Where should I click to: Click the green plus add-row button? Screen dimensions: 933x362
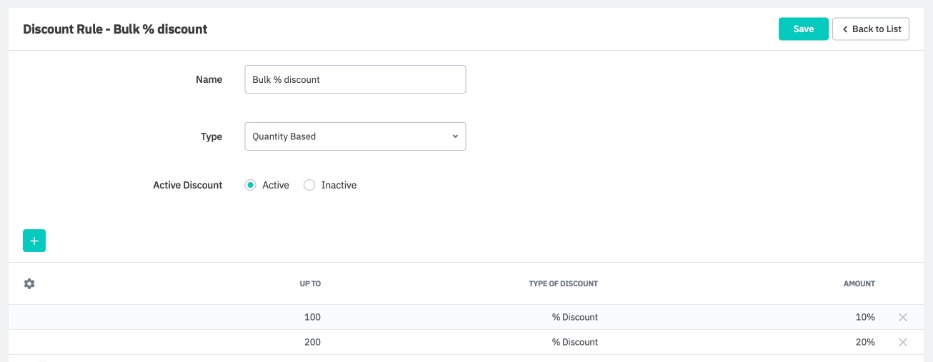pyautogui.click(x=34, y=241)
